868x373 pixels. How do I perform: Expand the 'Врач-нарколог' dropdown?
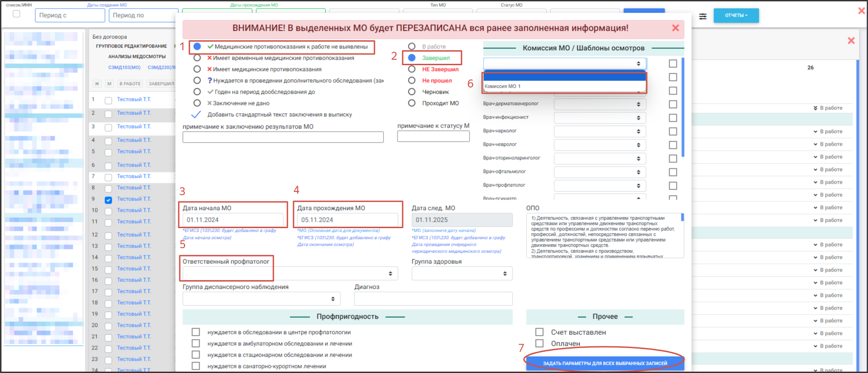point(599,131)
